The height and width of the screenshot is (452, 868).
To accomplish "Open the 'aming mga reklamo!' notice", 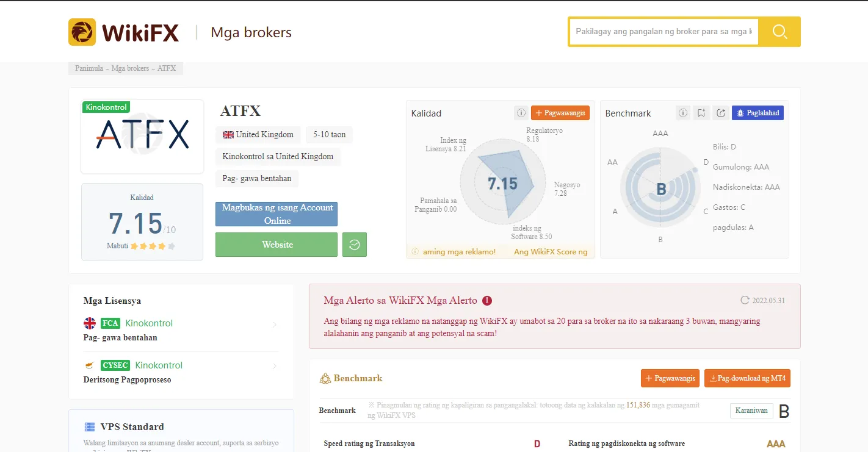I will click(x=459, y=252).
